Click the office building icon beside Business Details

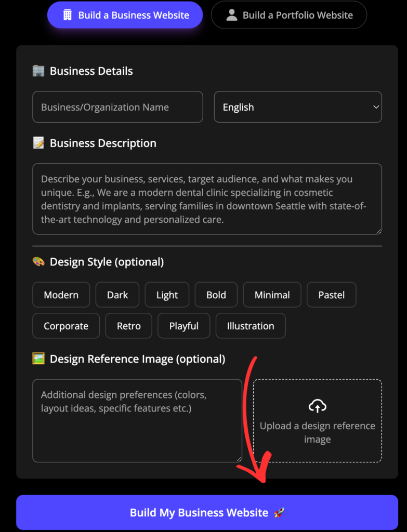click(x=38, y=71)
